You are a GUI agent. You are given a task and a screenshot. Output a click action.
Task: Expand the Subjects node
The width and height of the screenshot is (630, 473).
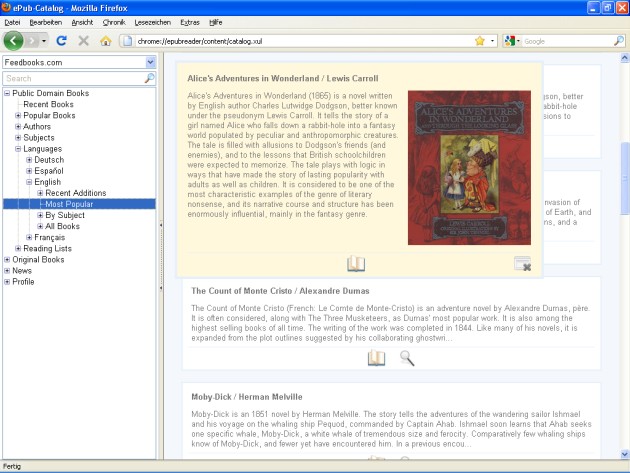coord(18,137)
